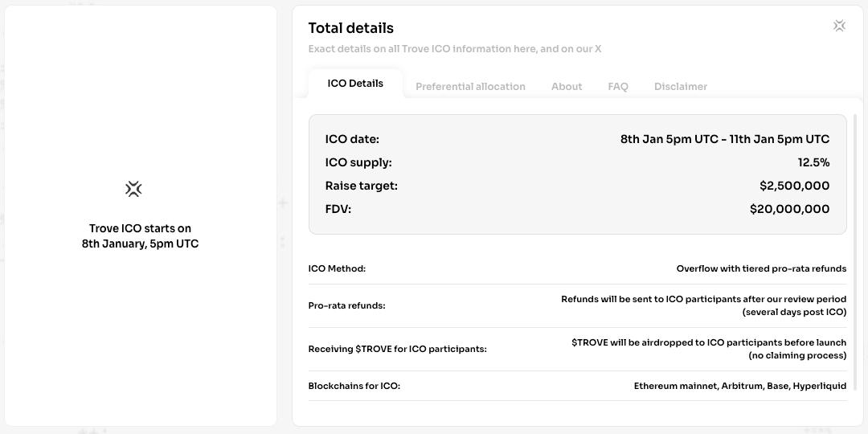The image size is (868, 434).
Task: Click Receiving $TROVE for ICO participants label
Action: 397,349
